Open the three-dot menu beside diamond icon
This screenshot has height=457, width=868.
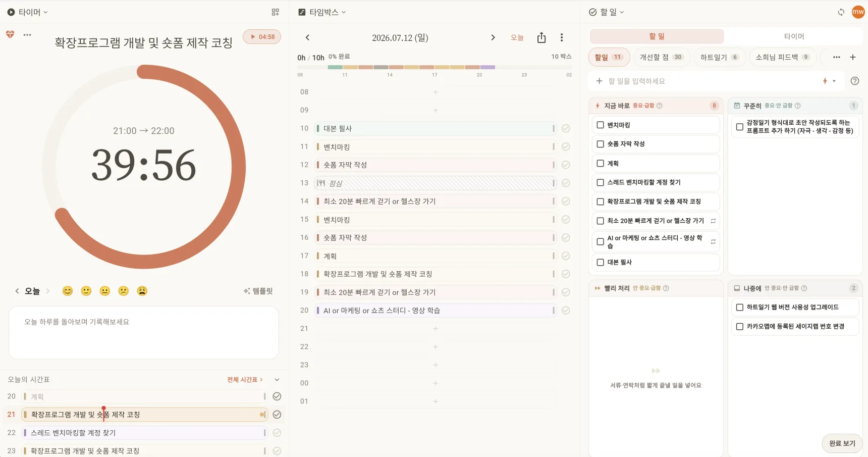coord(27,35)
